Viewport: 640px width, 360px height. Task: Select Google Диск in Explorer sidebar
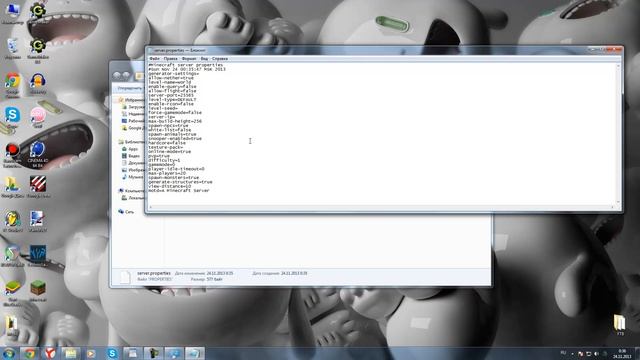coord(133,128)
